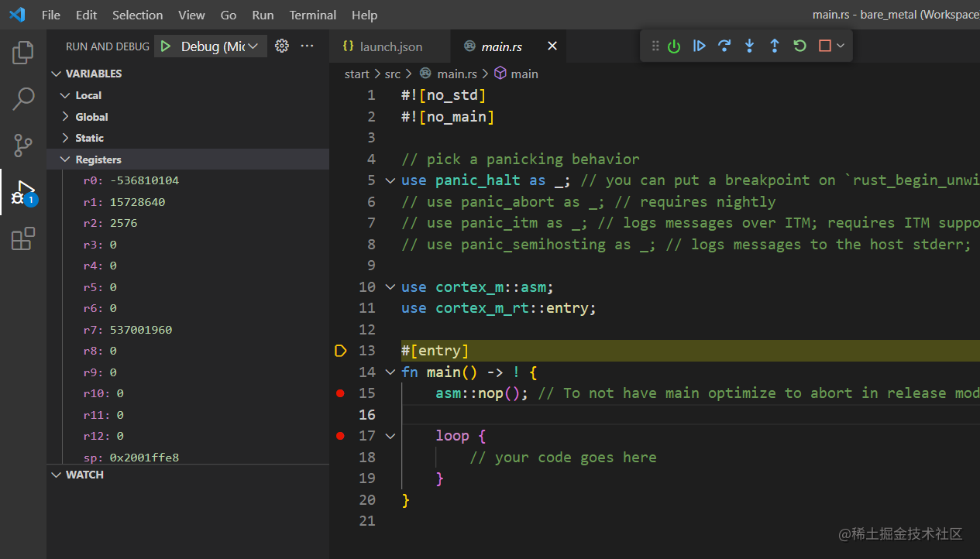Image resolution: width=980 pixels, height=559 pixels.
Task: Select the Explorer icon in the activity bar
Action: [22, 52]
